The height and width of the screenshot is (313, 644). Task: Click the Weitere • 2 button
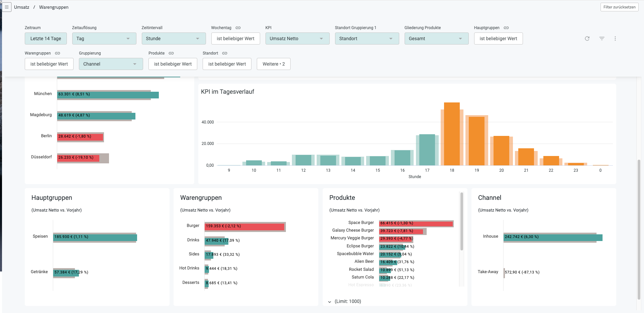[274, 64]
